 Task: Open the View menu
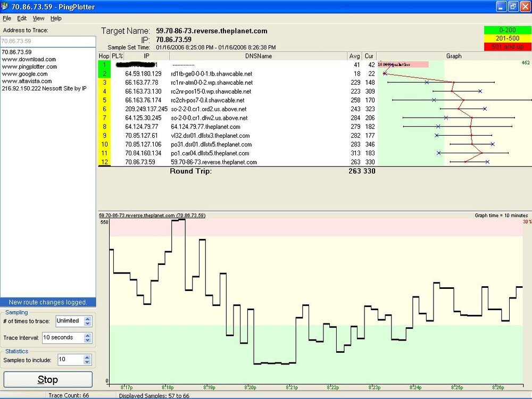(39, 18)
